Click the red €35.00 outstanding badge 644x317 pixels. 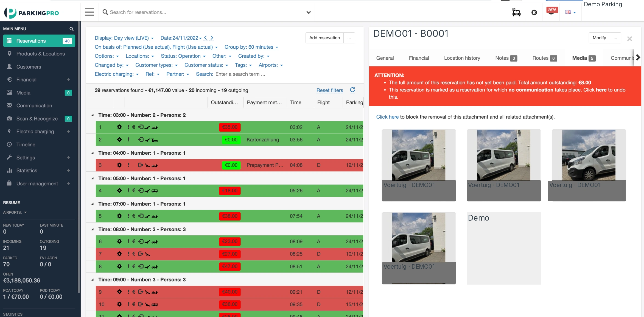pos(230,127)
